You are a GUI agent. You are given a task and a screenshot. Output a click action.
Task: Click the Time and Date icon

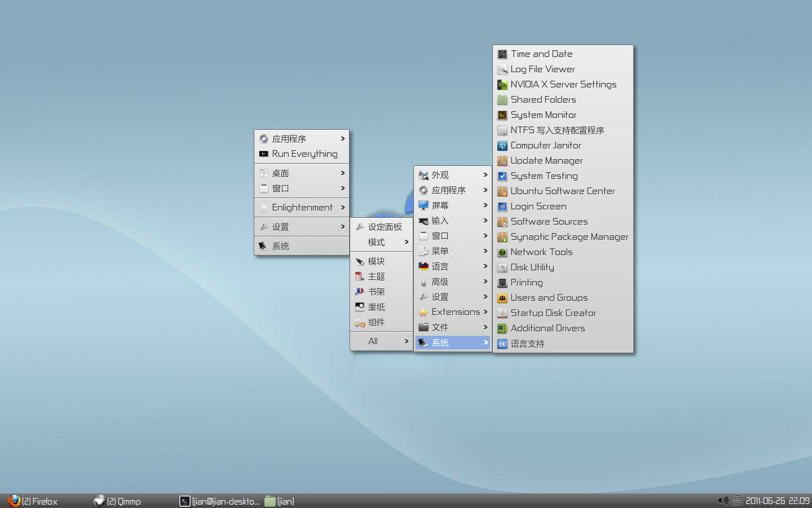[x=502, y=54]
